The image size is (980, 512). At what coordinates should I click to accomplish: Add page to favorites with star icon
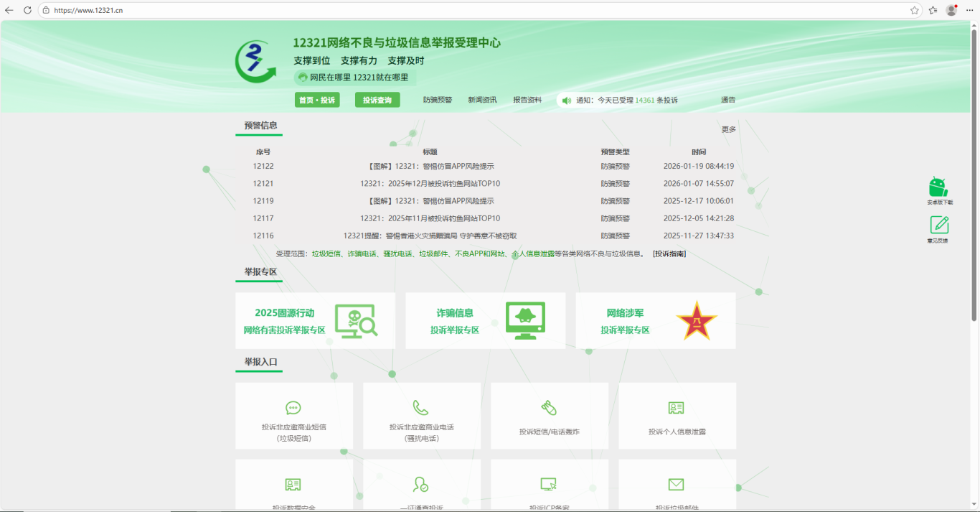click(x=915, y=10)
